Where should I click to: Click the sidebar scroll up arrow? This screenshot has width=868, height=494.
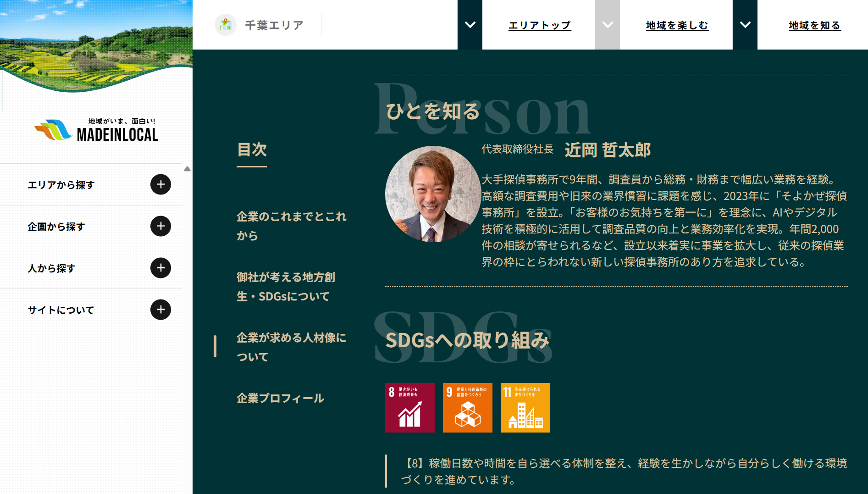click(187, 169)
